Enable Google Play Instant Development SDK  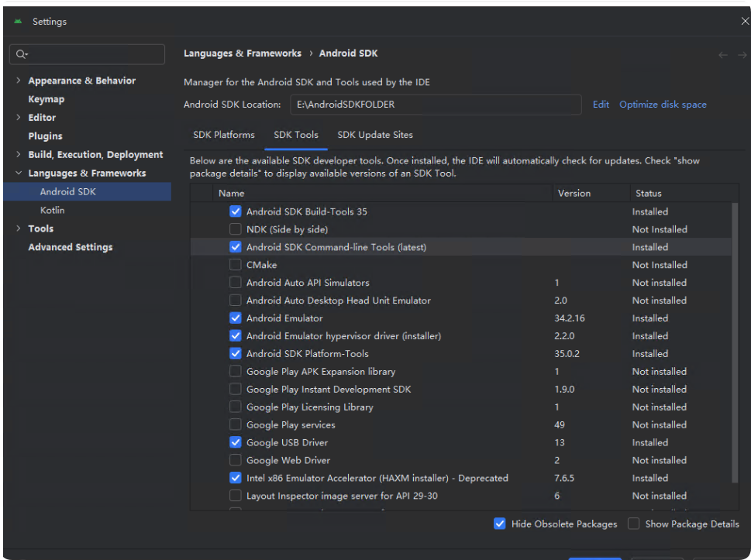click(x=235, y=389)
